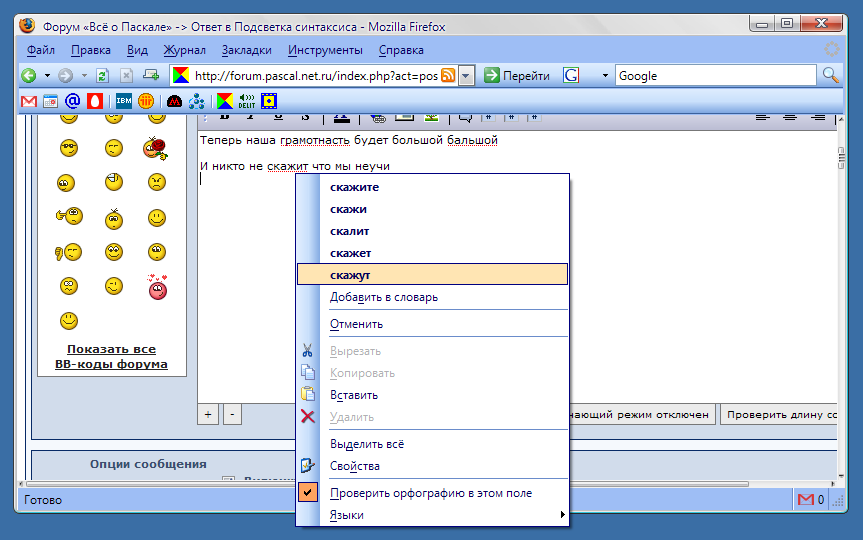Click the Gmail notifier in status bar
The image size is (863, 540).
[x=810, y=499]
